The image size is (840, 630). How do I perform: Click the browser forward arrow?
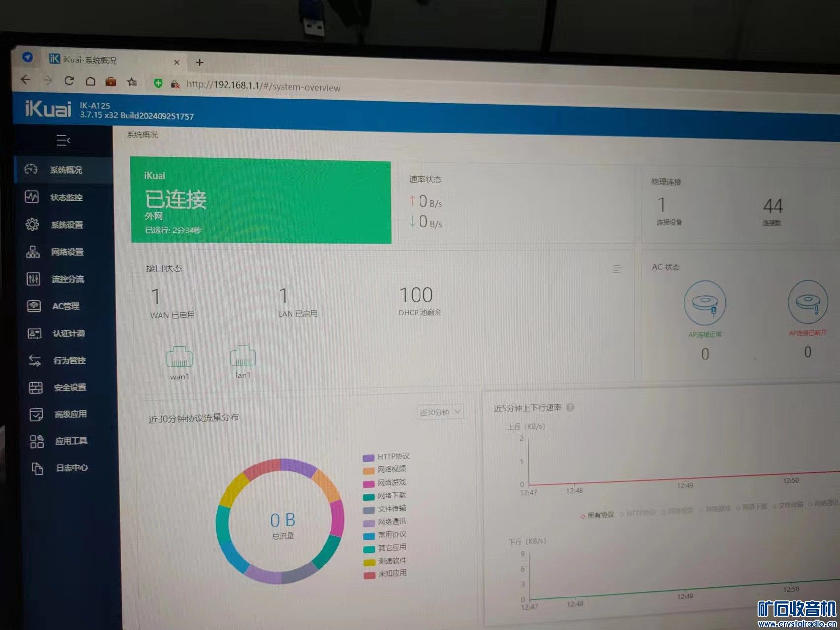tap(47, 80)
